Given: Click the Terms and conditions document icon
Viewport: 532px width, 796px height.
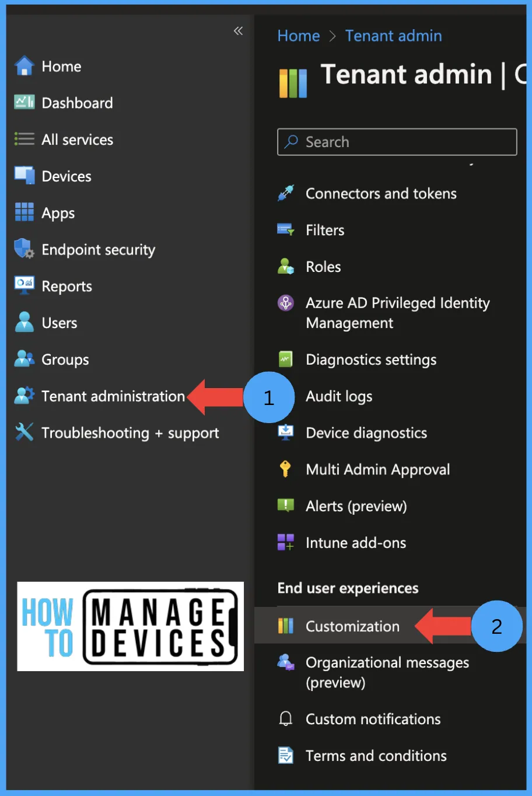Looking at the screenshot, I should click(286, 755).
